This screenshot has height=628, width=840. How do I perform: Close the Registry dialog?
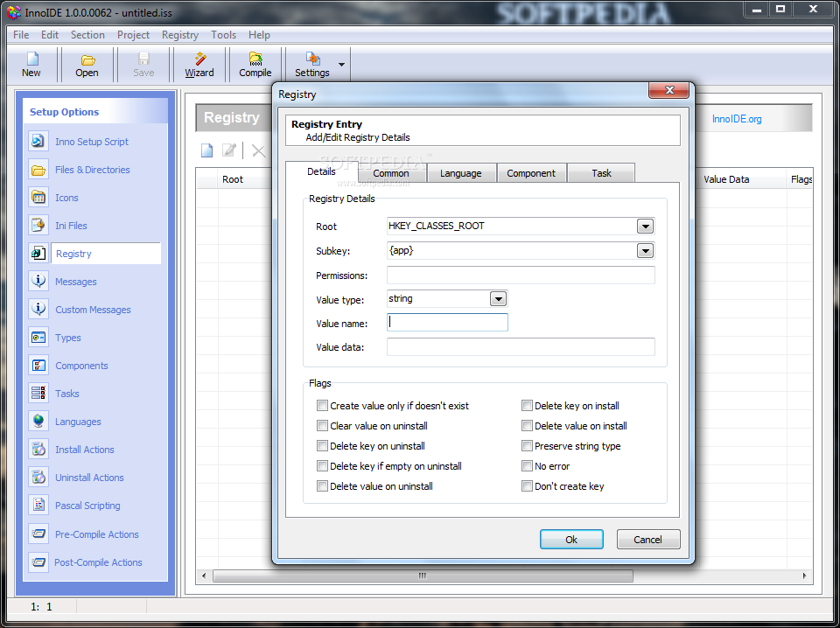coord(668,90)
